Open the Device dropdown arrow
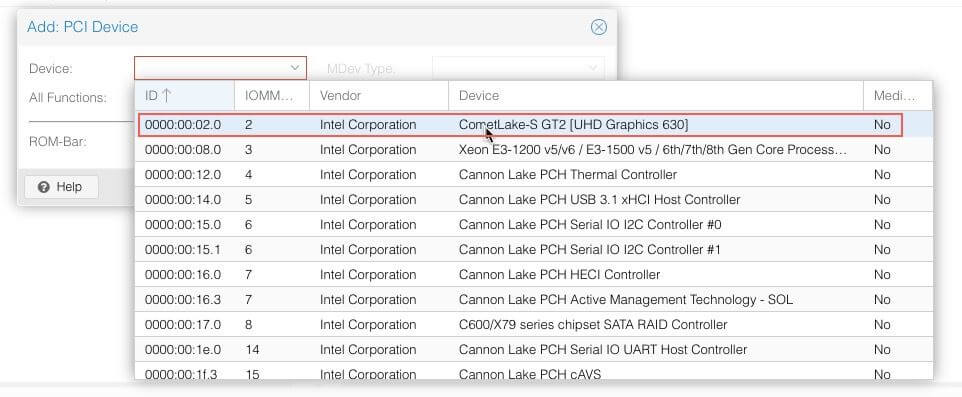Screen dimensions: 962x397 295,67
